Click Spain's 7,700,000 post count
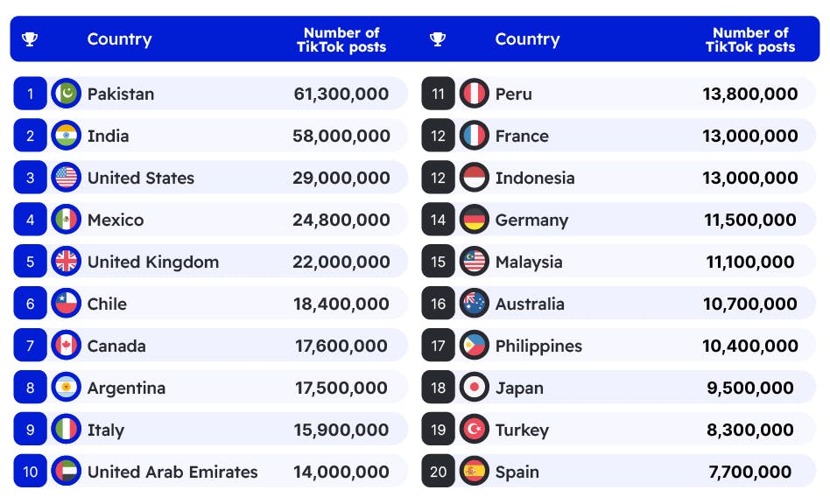Viewport: 830px width, 504px height. point(750,472)
